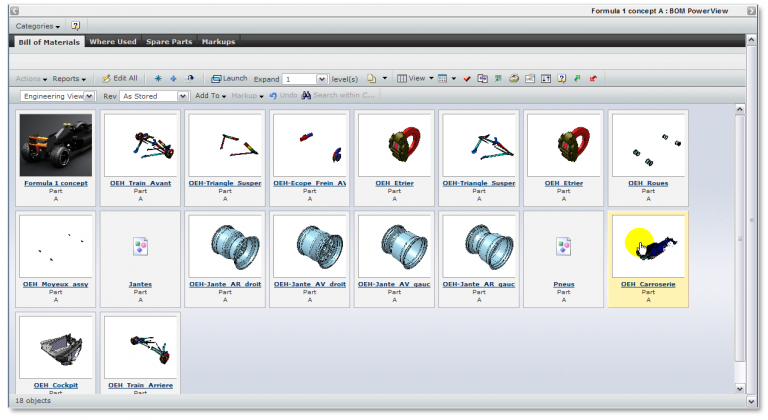Open the Rev As Stored dropdown
The width and height of the screenshot is (768, 420).
(x=182, y=96)
